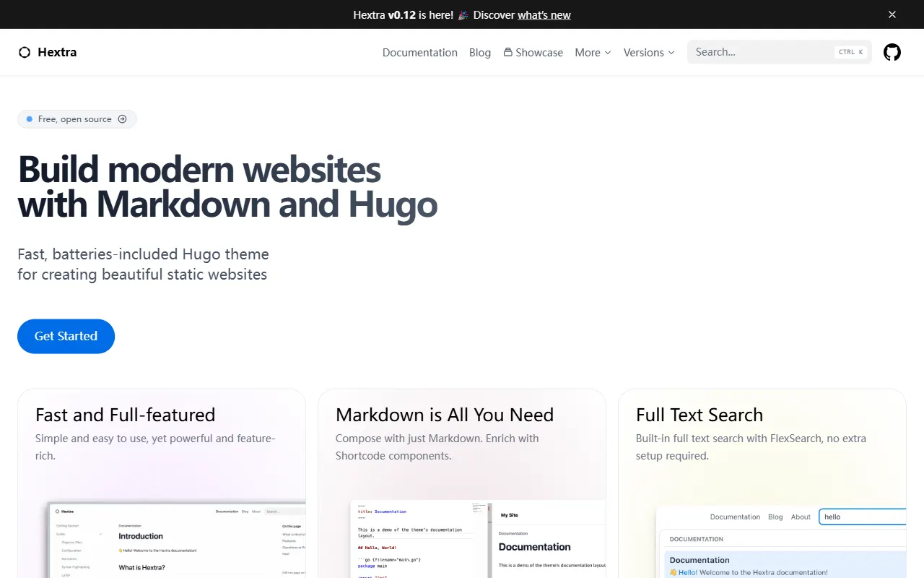
Task: Follow the what's new link
Action: (x=544, y=14)
